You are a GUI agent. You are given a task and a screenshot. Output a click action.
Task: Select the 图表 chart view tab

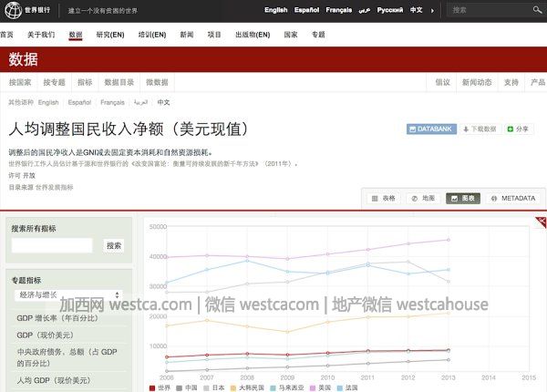click(463, 199)
